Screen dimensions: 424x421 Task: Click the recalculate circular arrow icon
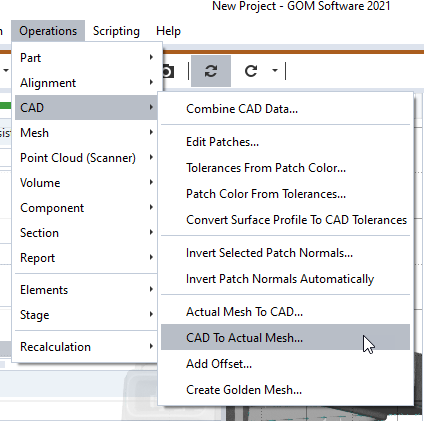[x=251, y=71]
